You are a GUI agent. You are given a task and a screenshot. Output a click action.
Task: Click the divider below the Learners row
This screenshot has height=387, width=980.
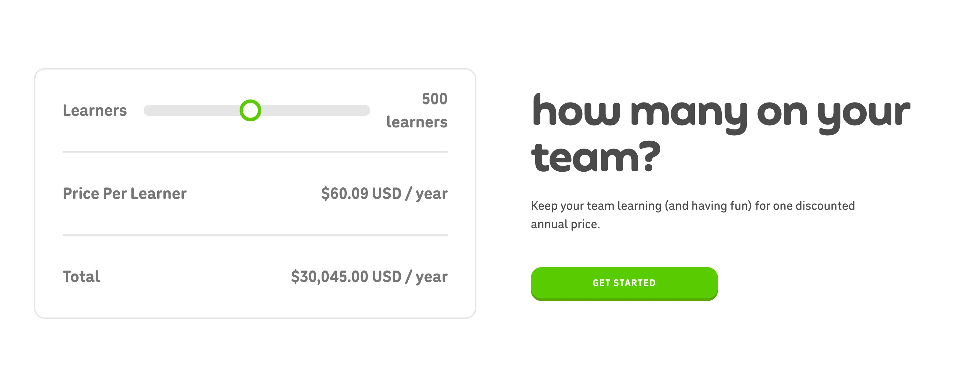255,152
